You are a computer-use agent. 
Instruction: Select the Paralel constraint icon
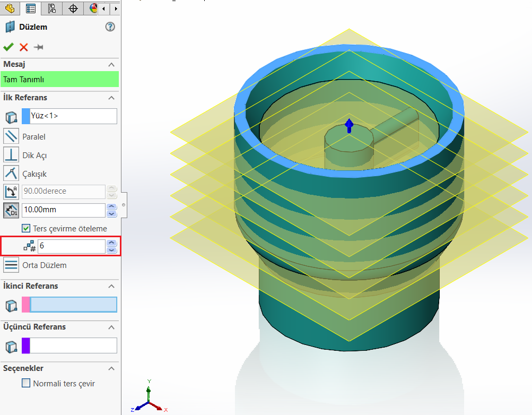coord(11,136)
